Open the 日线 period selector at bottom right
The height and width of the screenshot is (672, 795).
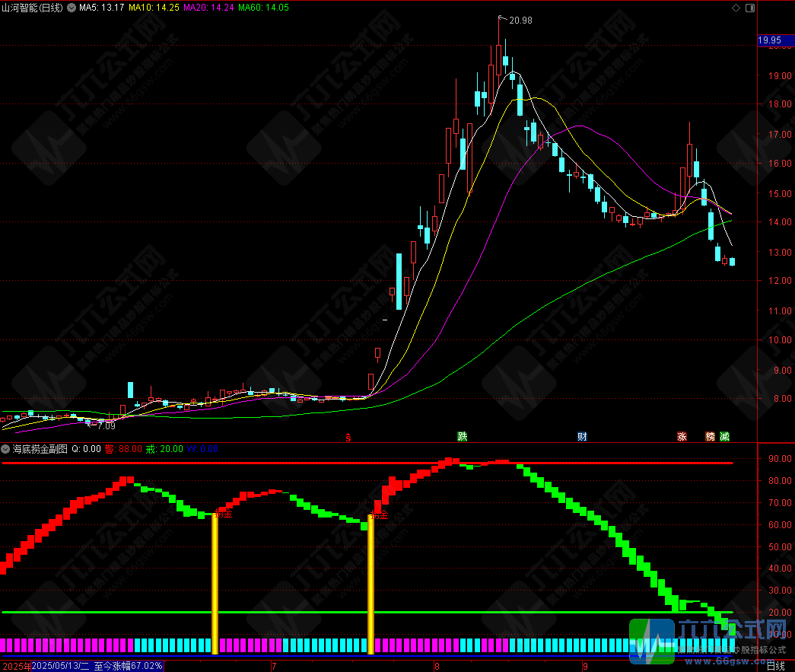tap(775, 666)
